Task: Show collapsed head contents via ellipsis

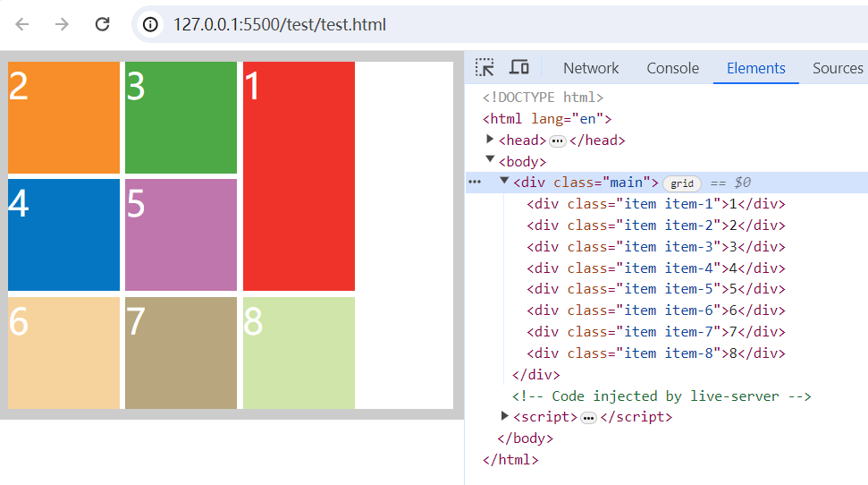Action: (558, 140)
